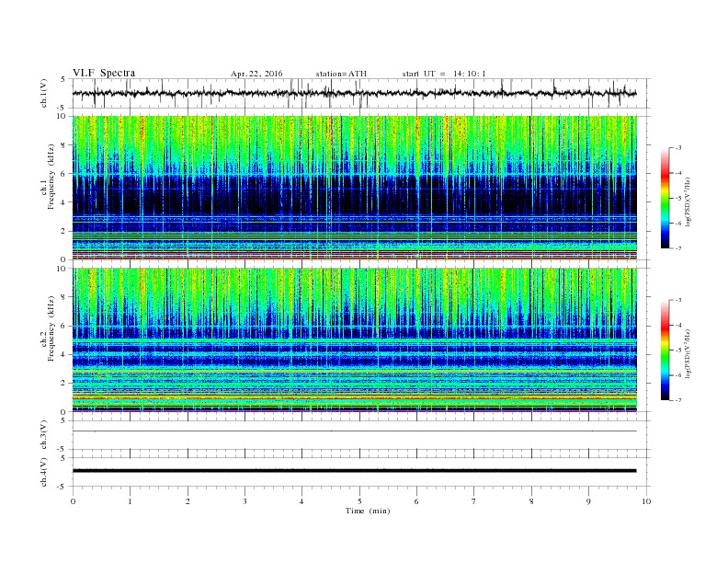728x563 pixels.
Task: Click time axis tick label '0'
Action: click(x=73, y=501)
